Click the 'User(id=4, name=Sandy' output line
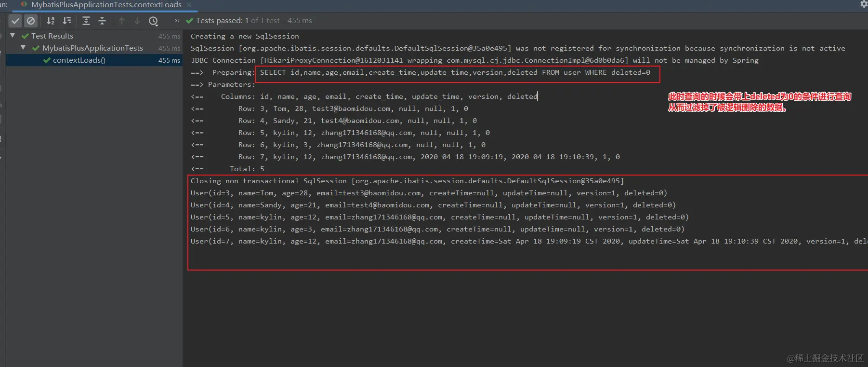This screenshot has width=868, height=367. (x=433, y=205)
